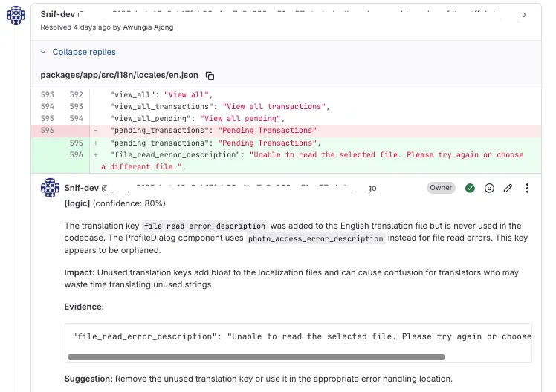556x392 pixels.
Task: Select new line number 595 in the diff
Action: (77, 143)
